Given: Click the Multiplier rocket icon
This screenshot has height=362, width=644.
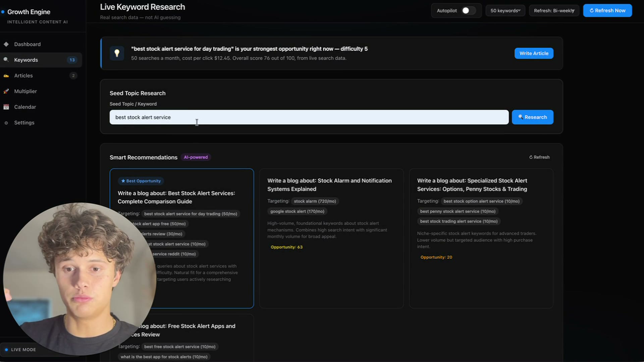Looking at the screenshot, I should click(x=6, y=91).
